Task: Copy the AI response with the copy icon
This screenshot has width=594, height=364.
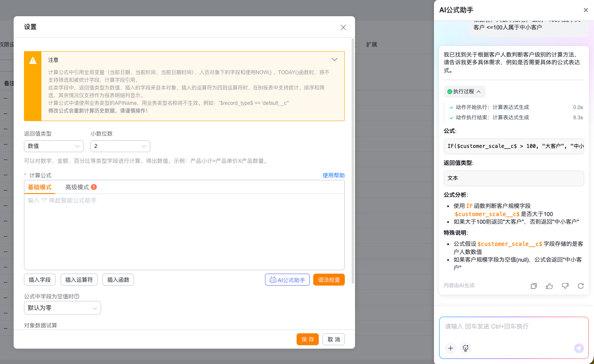Action: 533,286
